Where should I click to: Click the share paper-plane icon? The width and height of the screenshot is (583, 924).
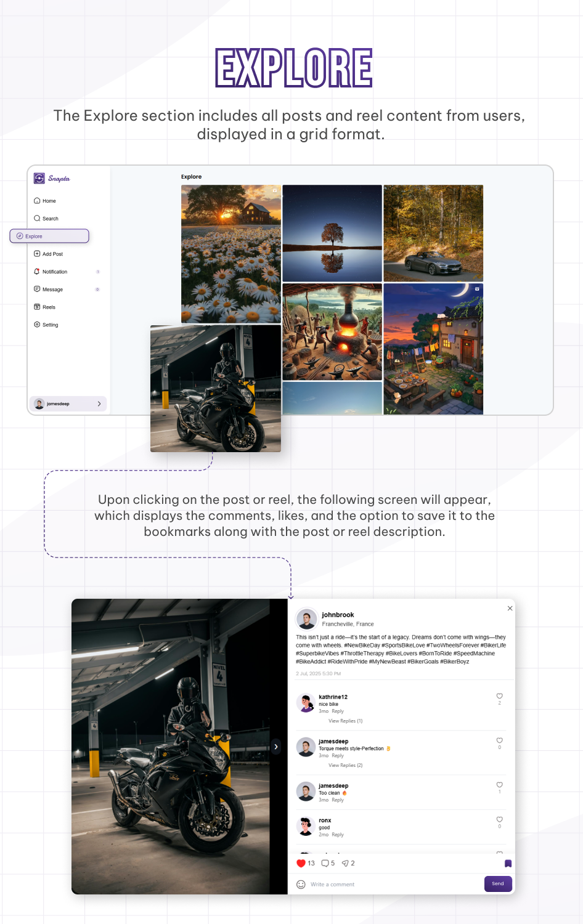click(345, 863)
